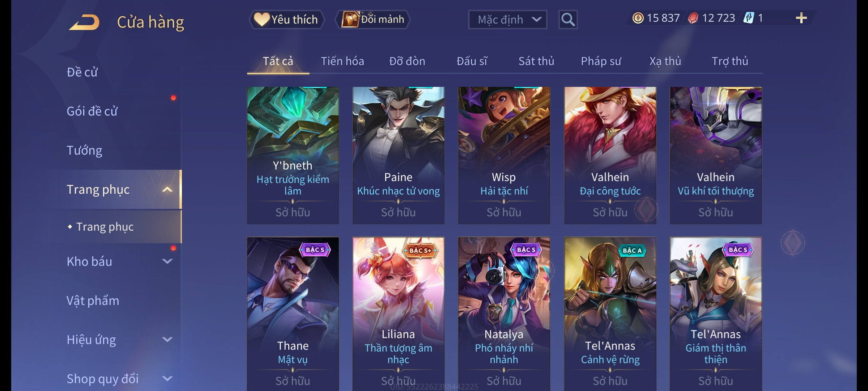Expand the Kho báu sidebar section
The height and width of the screenshot is (391, 868).
(167, 261)
